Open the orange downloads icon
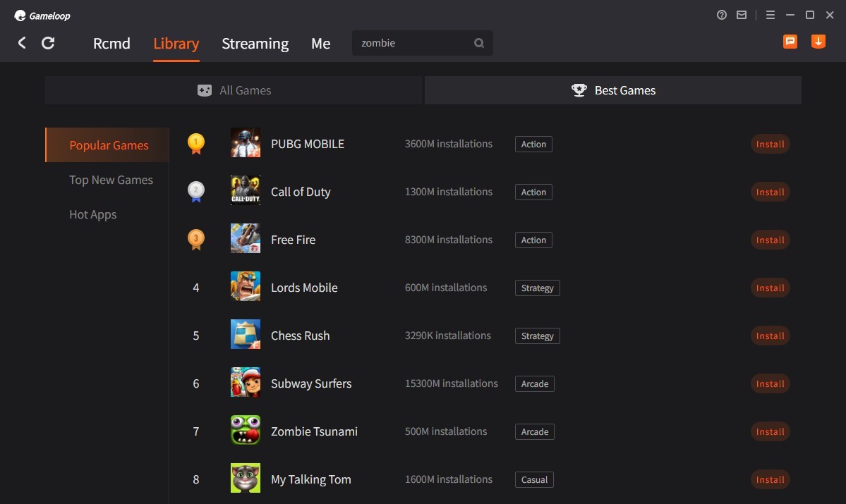The width and height of the screenshot is (846, 504). pyautogui.click(x=818, y=42)
